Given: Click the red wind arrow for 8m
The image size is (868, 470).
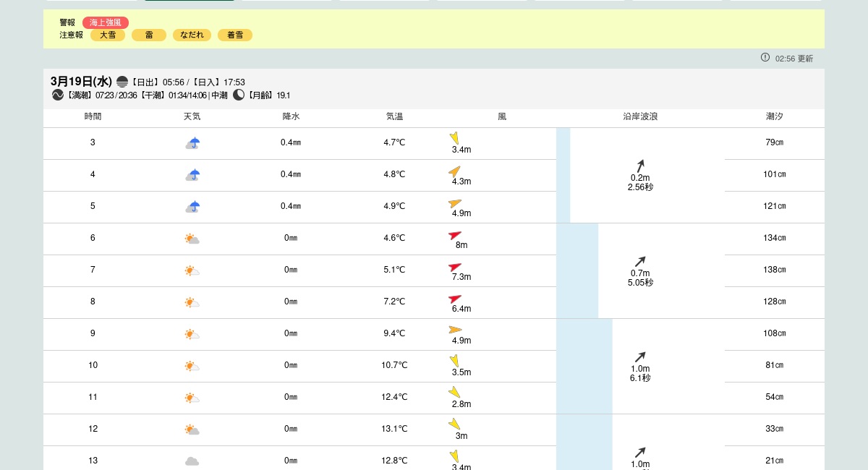Looking at the screenshot, I should tap(455, 235).
